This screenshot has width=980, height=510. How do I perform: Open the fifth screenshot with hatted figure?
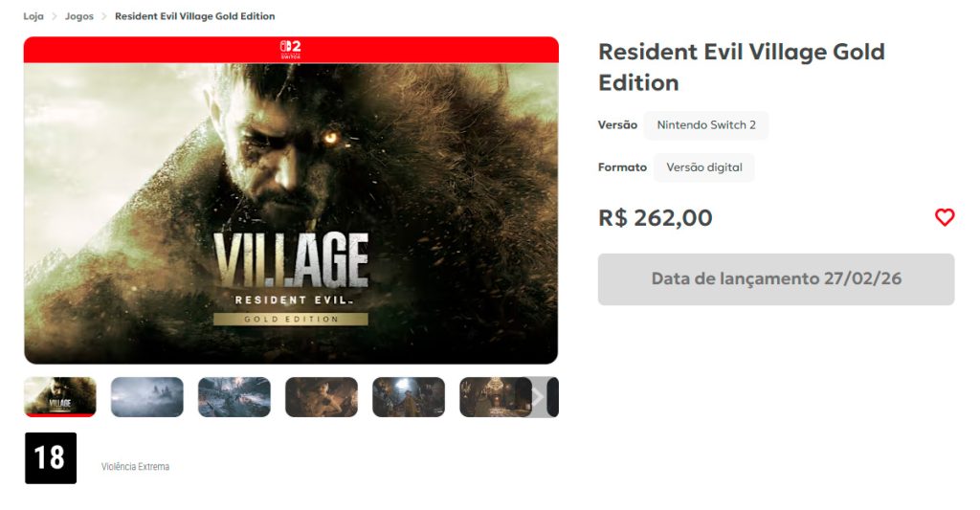tap(409, 397)
